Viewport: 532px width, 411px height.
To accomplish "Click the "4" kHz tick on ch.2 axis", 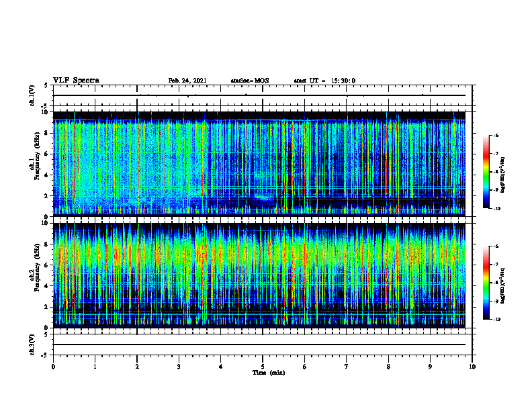I will 47,286.
